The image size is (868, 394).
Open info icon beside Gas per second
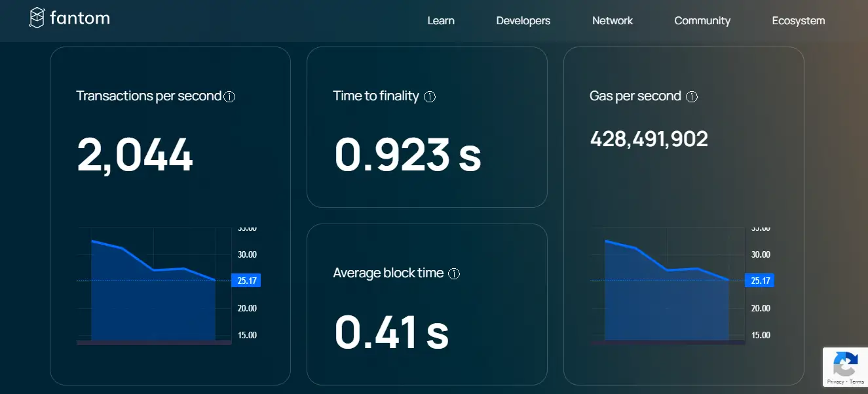point(692,96)
